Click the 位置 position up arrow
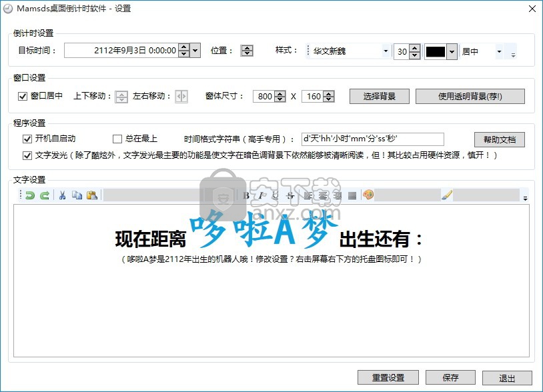 [247, 48]
